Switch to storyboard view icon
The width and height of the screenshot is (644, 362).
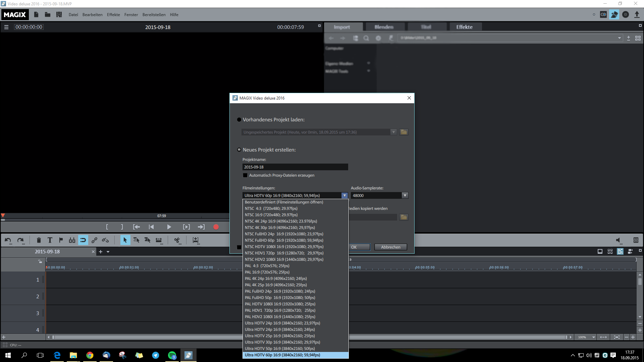tap(600, 251)
